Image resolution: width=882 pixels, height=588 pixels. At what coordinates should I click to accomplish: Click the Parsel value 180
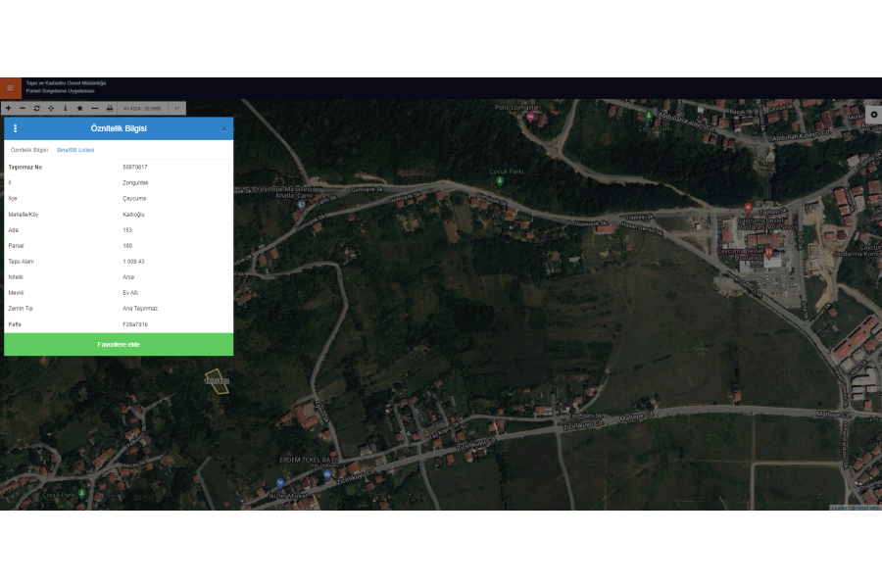(x=127, y=246)
